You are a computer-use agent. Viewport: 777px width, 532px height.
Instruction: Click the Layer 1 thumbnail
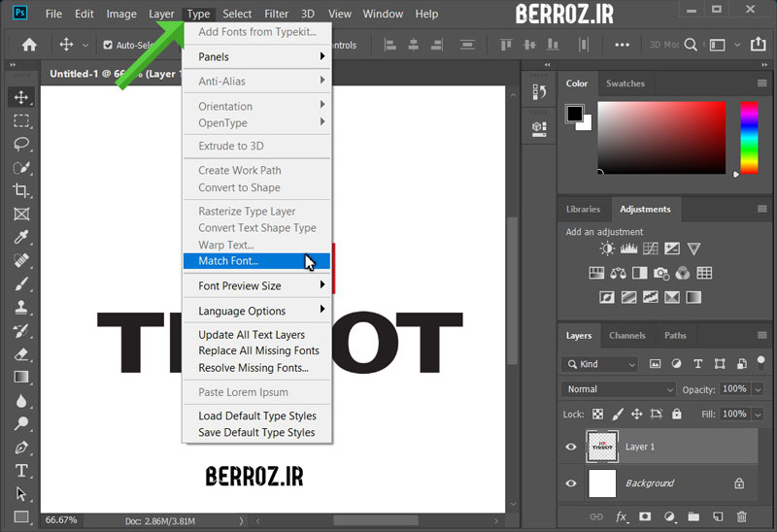pos(602,447)
